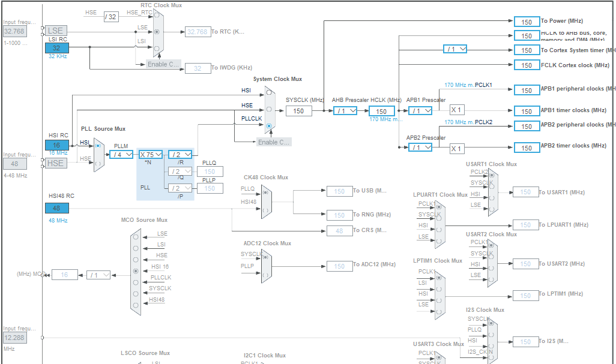
Task: Click the HSI48 RC oscillator block
Action: [56, 207]
